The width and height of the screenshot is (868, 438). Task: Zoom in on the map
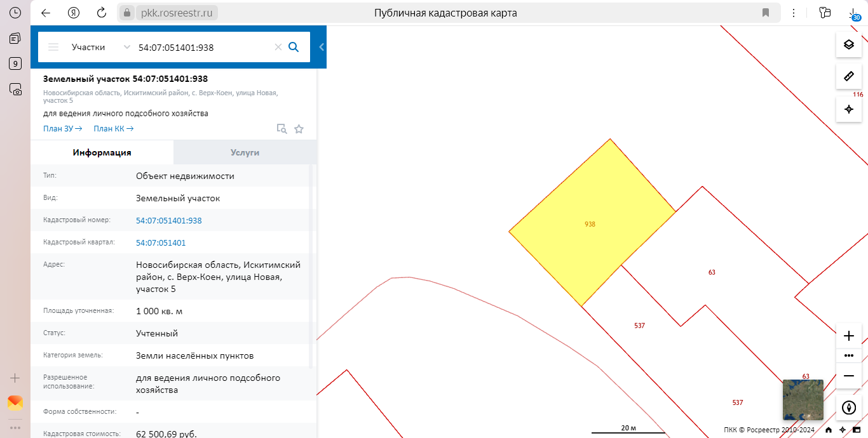[848, 336]
